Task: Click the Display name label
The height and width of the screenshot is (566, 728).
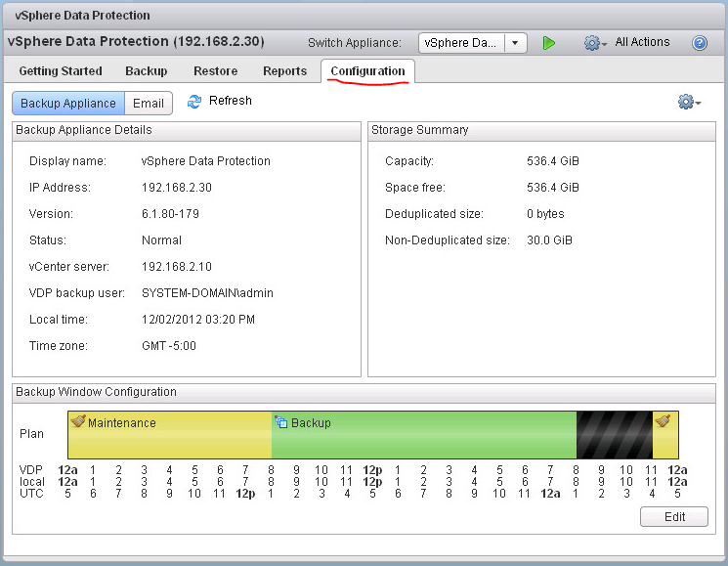Action: click(x=67, y=161)
